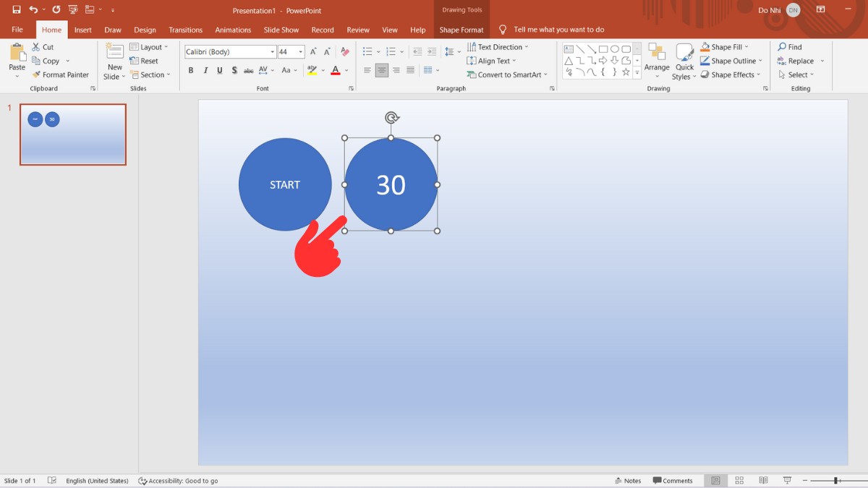This screenshot has width=868, height=488.
Task: Click the Clear All Formatting eraser icon
Action: click(x=345, y=52)
